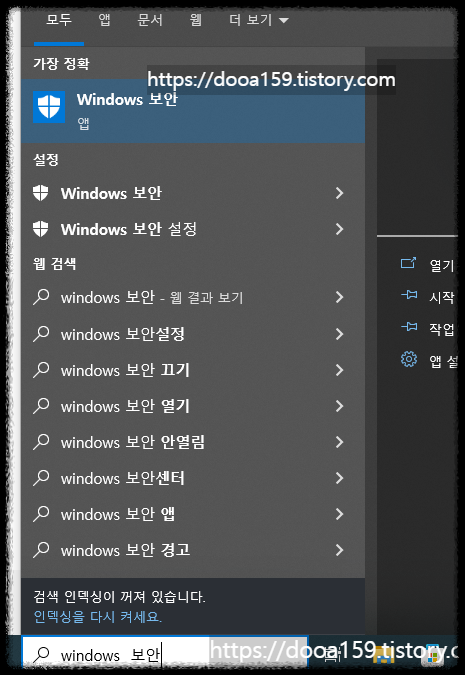
Task: Select the 'windows 보안 앱' suggestion text
Action: [118, 514]
